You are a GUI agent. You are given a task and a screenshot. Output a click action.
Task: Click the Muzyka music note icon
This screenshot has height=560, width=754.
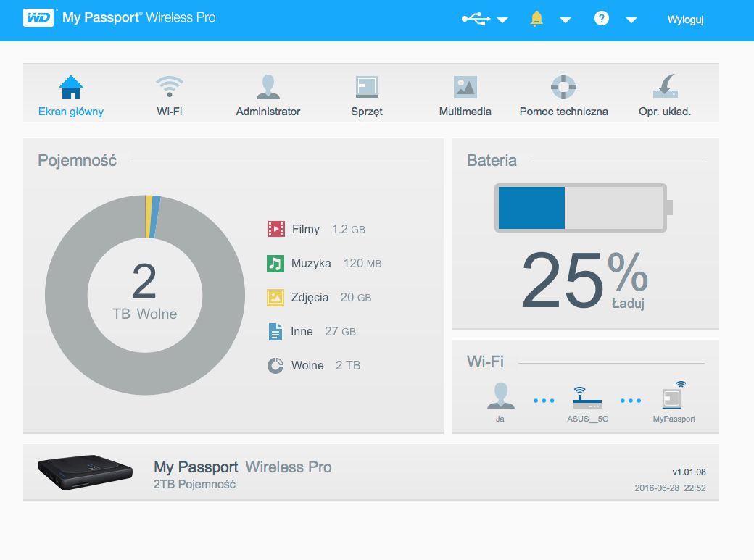point(275,264)
